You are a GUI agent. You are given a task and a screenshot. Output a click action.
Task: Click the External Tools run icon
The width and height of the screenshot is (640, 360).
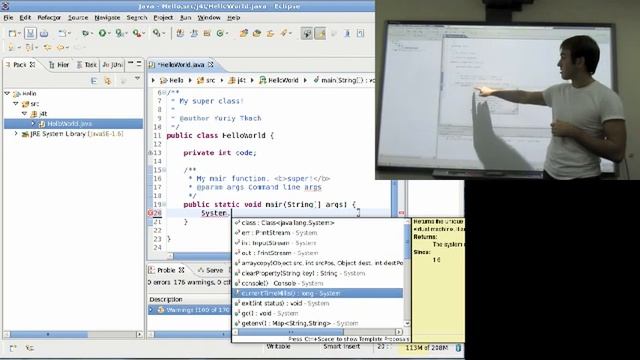[137, 33]
